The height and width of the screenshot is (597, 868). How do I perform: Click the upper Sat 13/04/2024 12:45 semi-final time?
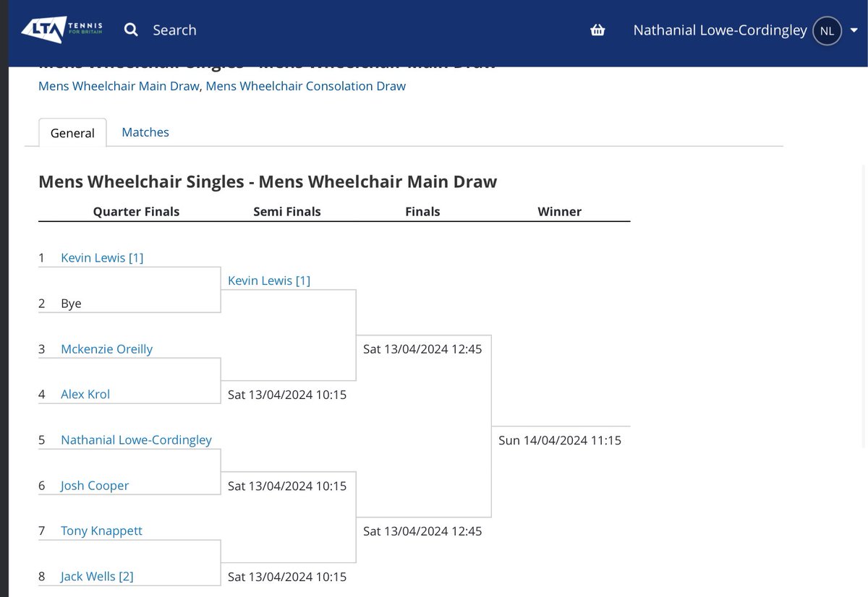click(x=422, y=349)
